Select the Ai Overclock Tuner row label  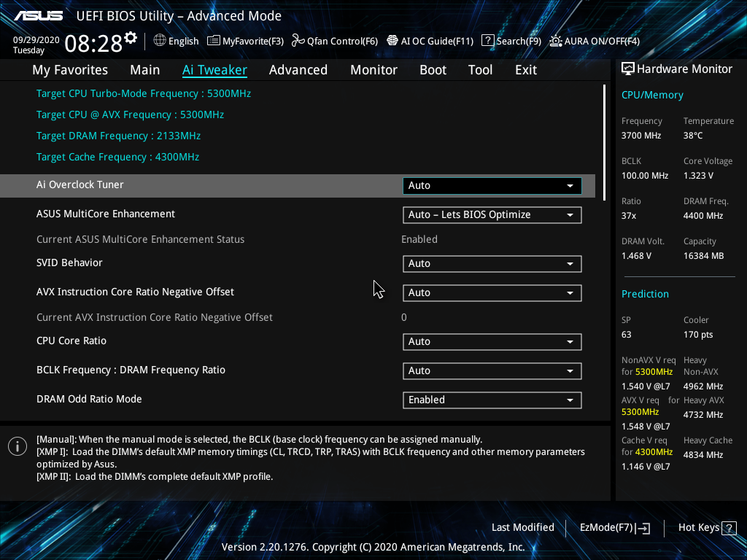pos(80,184)
